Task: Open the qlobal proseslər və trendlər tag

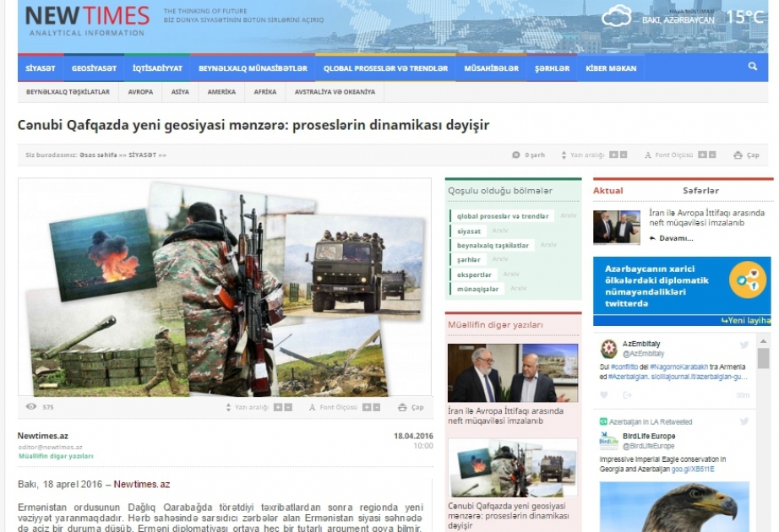Action: [502, 216]
